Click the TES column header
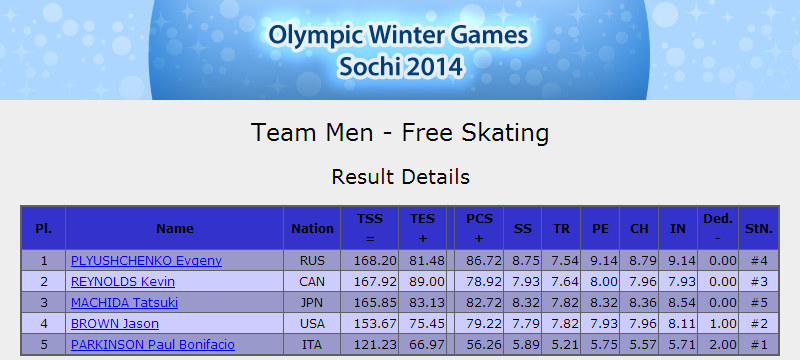The height and width of the screenshot is (360, 800). coord(422,228)
